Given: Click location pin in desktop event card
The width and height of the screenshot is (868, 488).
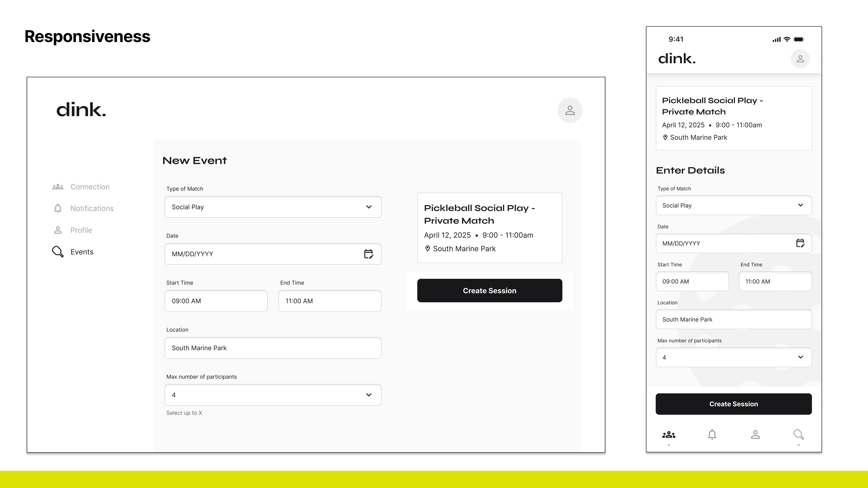Looking at the screenshot, I should pyautogui.click(x=428, y=249).
